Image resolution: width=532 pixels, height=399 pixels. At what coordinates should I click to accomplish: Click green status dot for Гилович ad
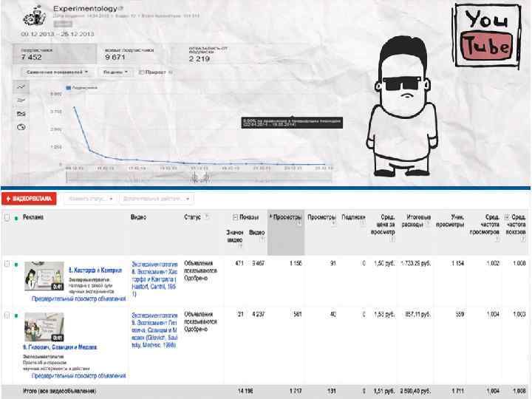coord(16,316)
